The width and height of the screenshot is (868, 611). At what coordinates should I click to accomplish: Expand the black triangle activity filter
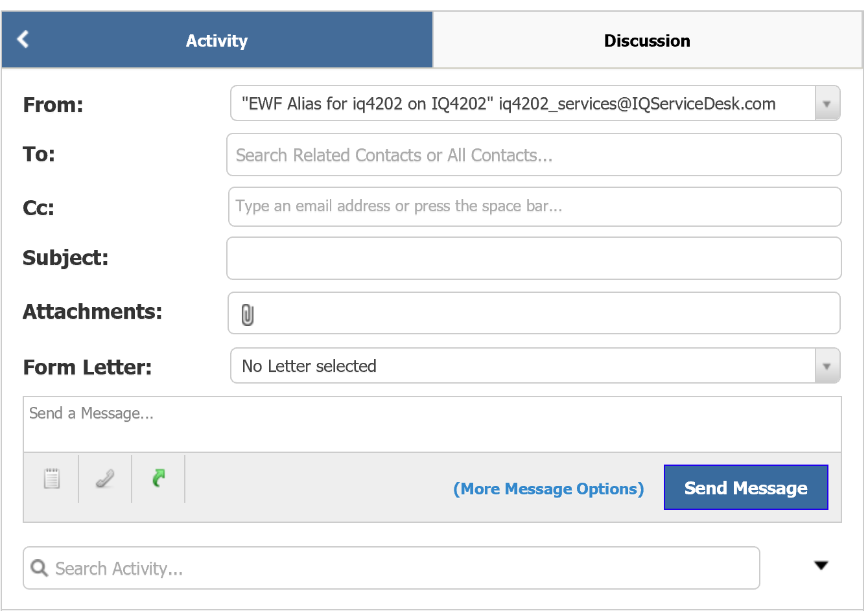click(x=821, y=566)
